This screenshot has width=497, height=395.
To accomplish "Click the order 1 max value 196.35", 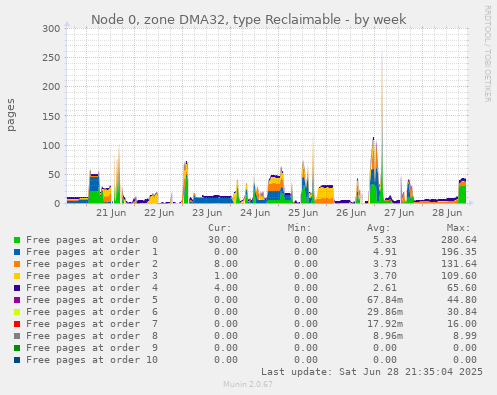I will (459, 252).
